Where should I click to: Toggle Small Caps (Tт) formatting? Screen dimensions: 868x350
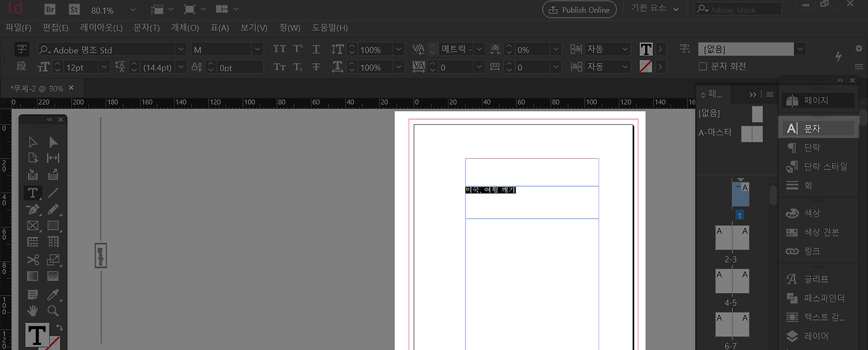[279, 67]
